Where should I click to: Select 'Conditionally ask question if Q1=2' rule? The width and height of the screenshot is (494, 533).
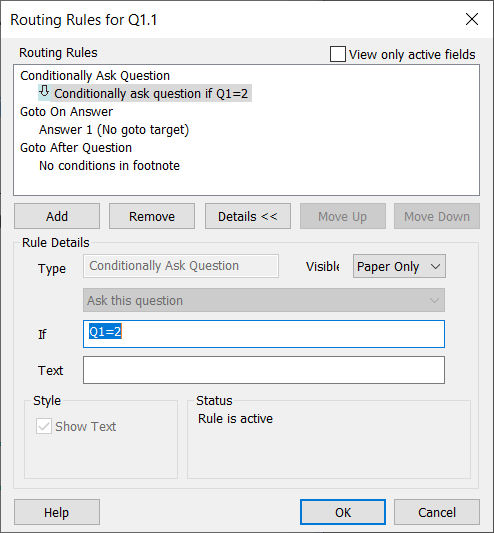point(151,93)
